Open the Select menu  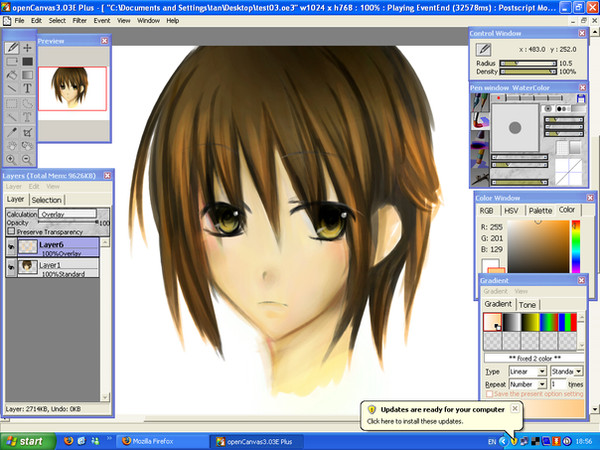(57, 21)
